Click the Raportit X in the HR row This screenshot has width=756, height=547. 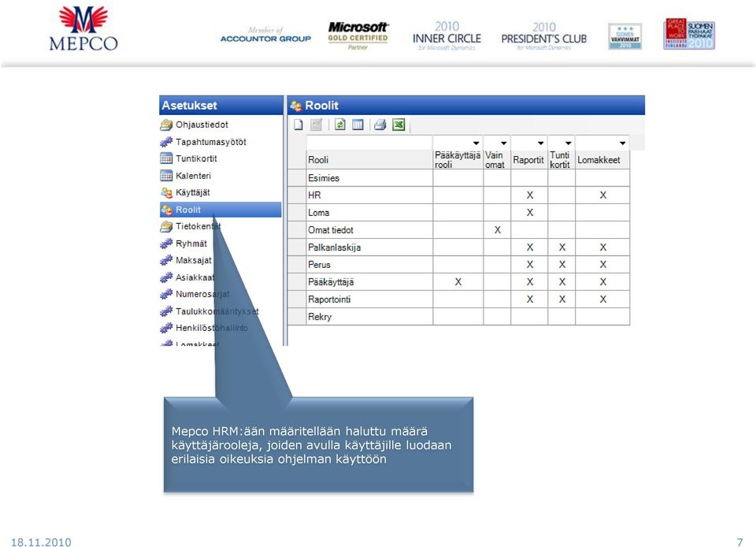(530, 195)
